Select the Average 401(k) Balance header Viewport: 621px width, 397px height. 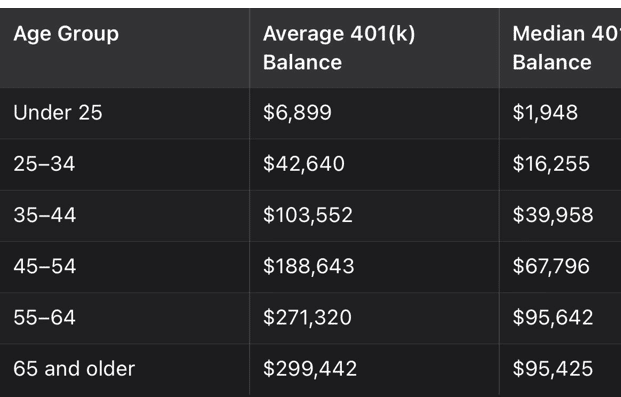click(x=339, y=48)
